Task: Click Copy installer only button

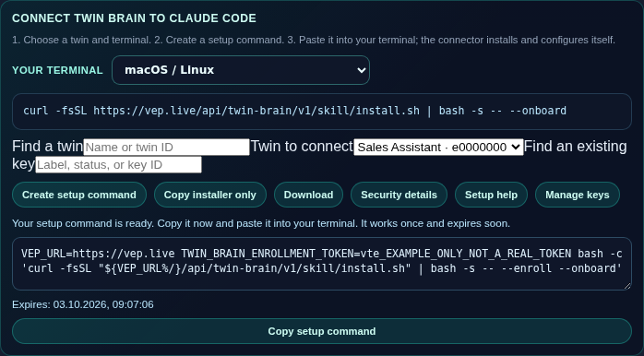Action: pos(210,195)
